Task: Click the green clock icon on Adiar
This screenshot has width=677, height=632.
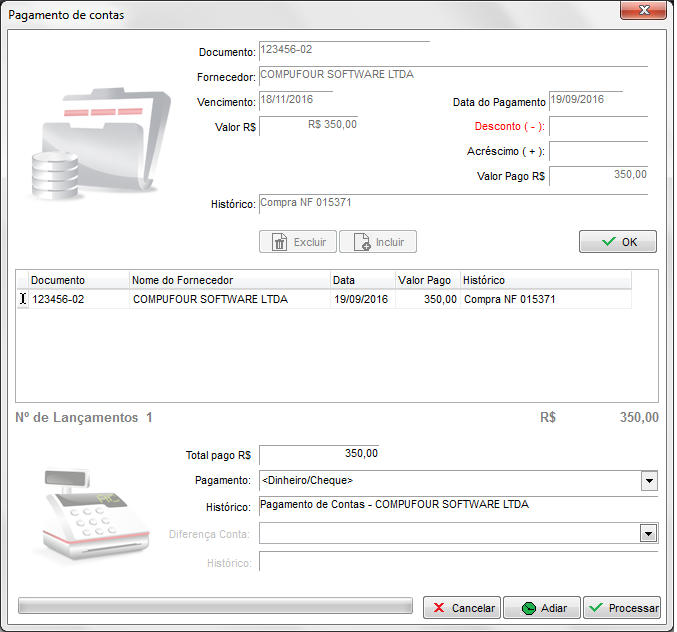Action: click(526, 608)
